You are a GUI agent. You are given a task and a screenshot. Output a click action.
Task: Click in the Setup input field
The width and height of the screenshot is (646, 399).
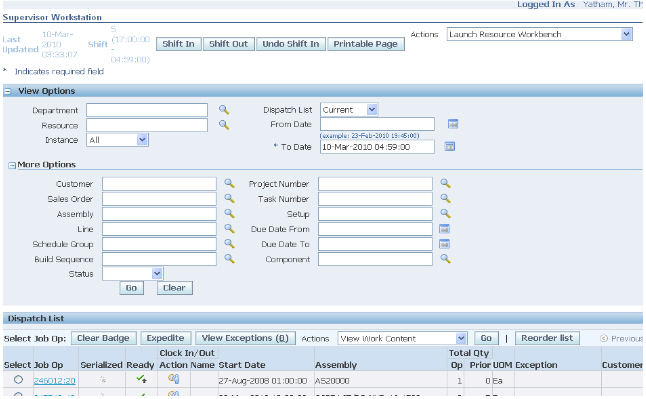click(375, 214)
